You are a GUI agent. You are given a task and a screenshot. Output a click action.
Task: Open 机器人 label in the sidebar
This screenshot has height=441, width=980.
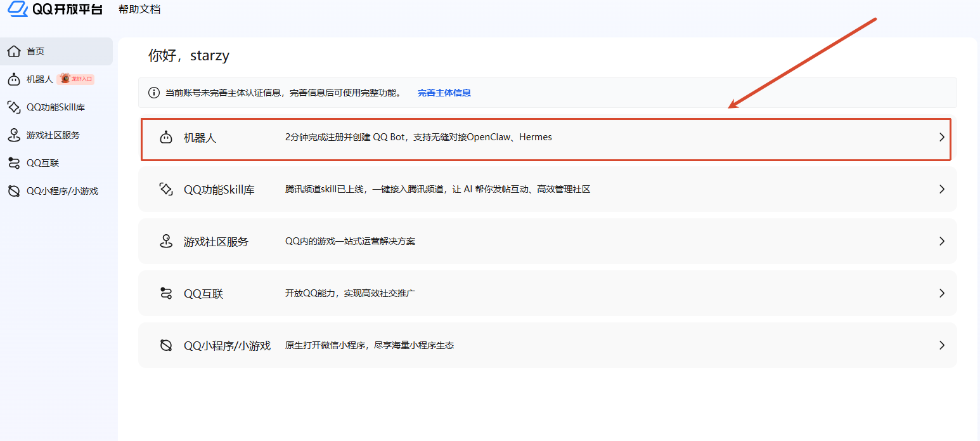coord(40,79)
